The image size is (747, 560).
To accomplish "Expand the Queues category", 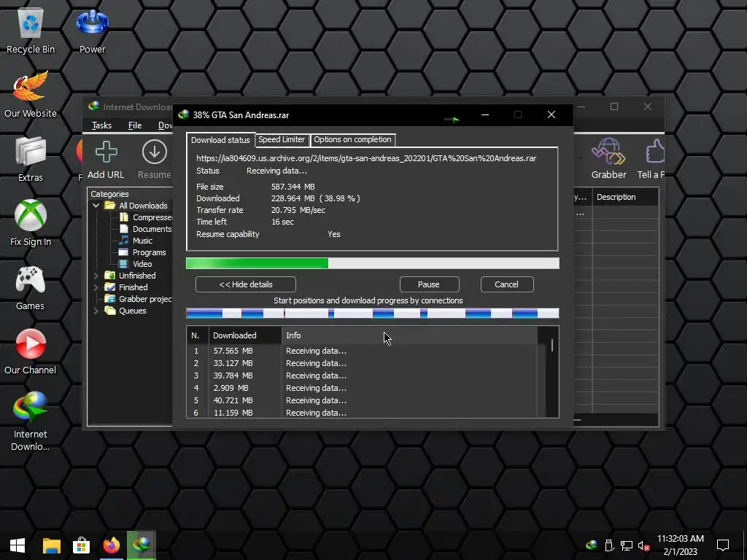I will click(x=96, y=311).
